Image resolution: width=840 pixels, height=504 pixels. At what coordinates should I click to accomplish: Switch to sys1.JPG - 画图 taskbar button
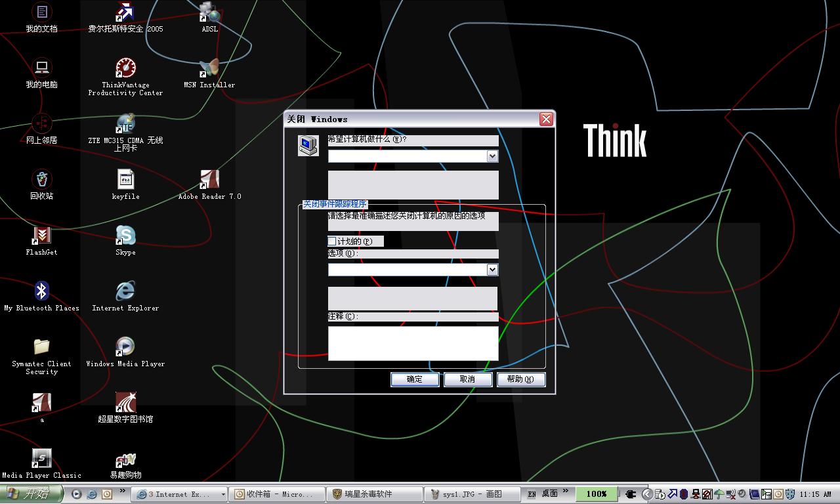[x=472, y=494]
